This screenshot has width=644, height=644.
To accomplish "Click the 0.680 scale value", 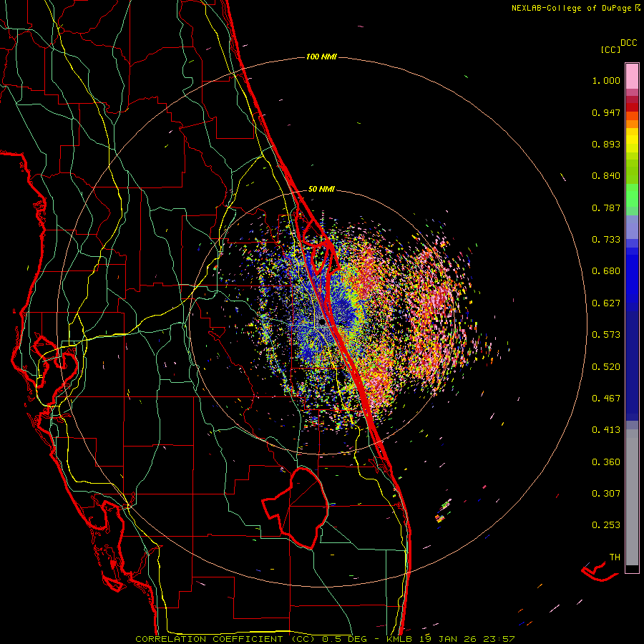I will 606,271.
